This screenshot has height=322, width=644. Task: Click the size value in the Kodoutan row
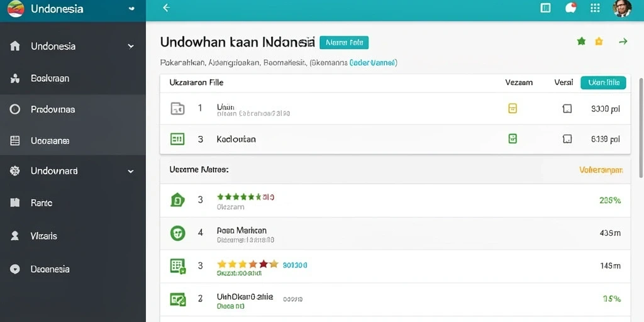click(606, 139)
